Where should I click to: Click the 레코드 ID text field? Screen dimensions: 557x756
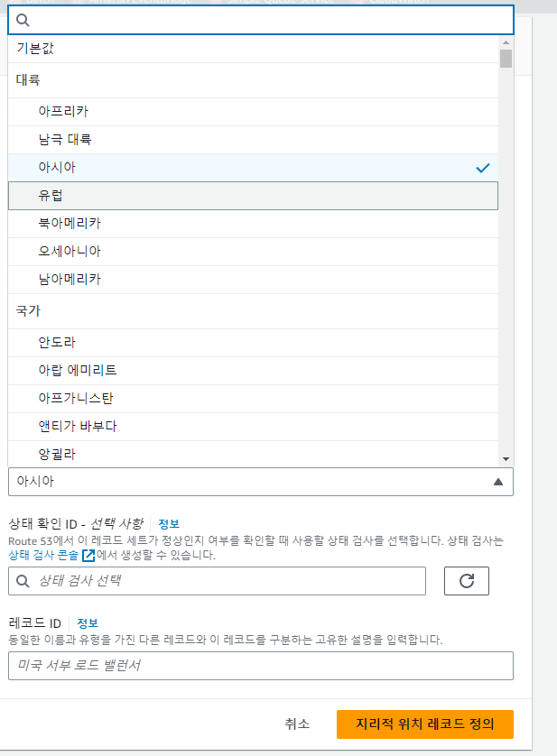point(260,666)
